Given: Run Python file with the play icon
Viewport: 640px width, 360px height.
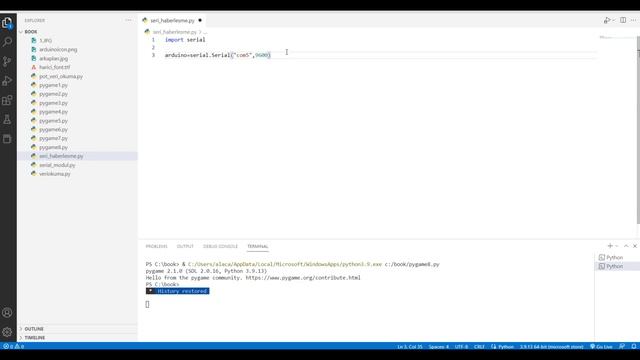Looking at the screenshot, I should click(x=607, y=20).
